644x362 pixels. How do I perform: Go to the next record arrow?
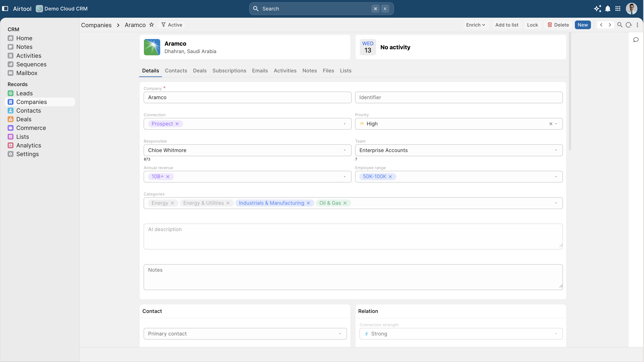point(610,25)
